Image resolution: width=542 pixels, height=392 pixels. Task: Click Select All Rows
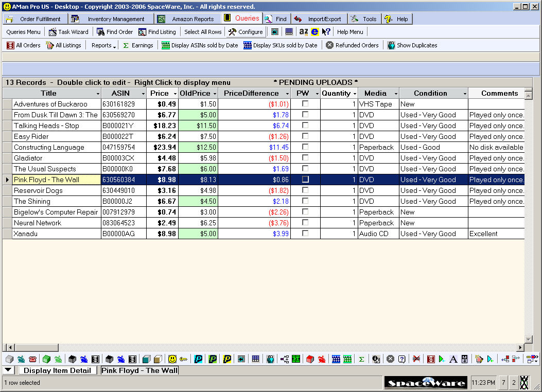[203, 32]
